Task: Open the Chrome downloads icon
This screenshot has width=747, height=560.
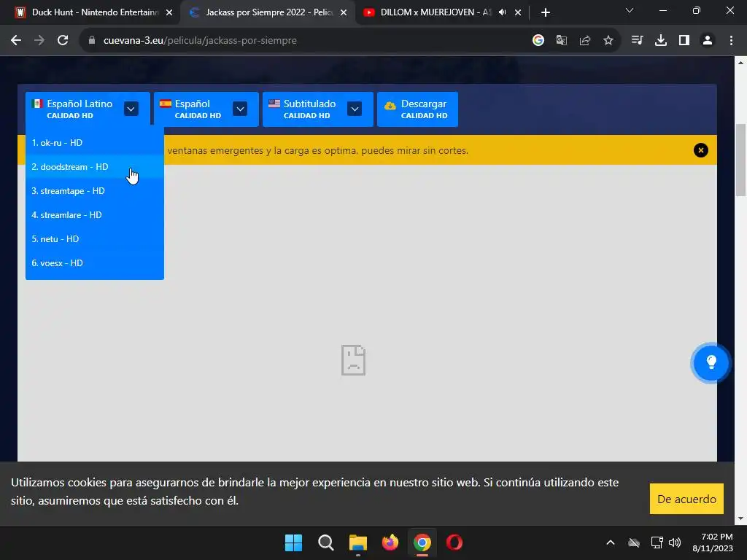Action: tap(661, 41)
